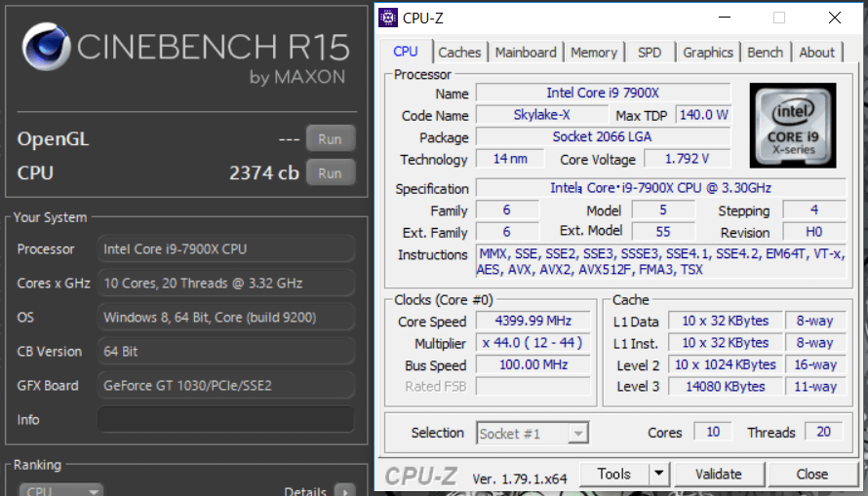The image size is (868, 496).
Task: Expand the Tools dropdown arrow
Action: click(x=658, y=474)
